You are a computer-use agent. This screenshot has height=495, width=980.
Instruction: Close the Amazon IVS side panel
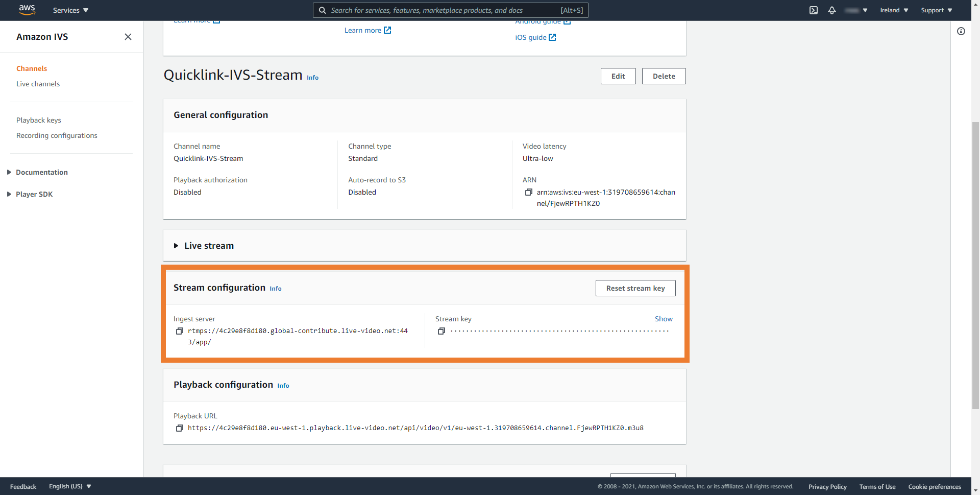(x=128, y=37)
